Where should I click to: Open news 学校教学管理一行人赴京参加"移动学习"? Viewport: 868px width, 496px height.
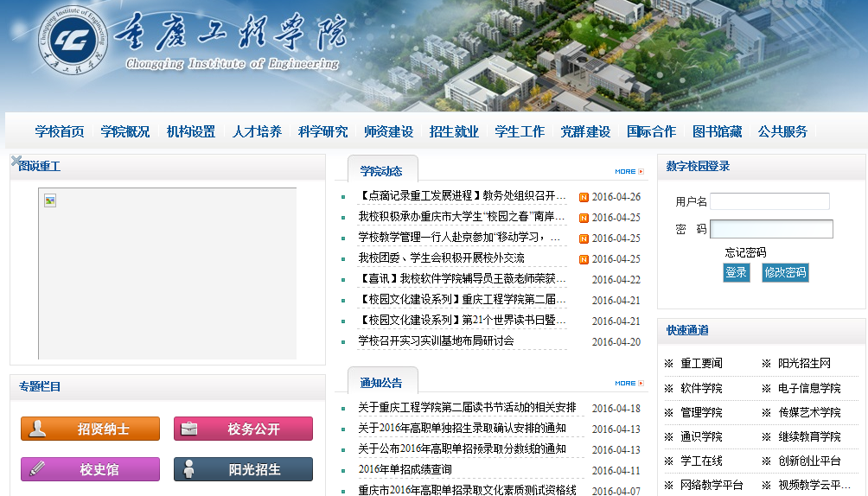[459, 237]
